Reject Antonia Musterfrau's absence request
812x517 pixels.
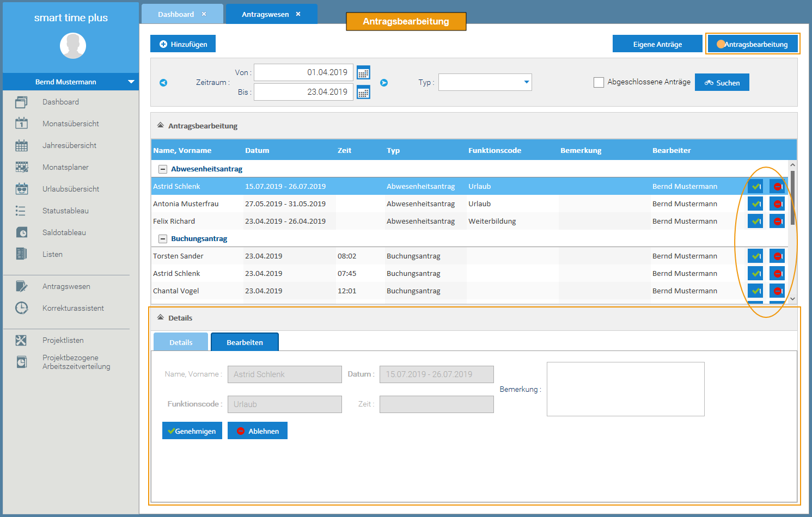pos(777,204)
